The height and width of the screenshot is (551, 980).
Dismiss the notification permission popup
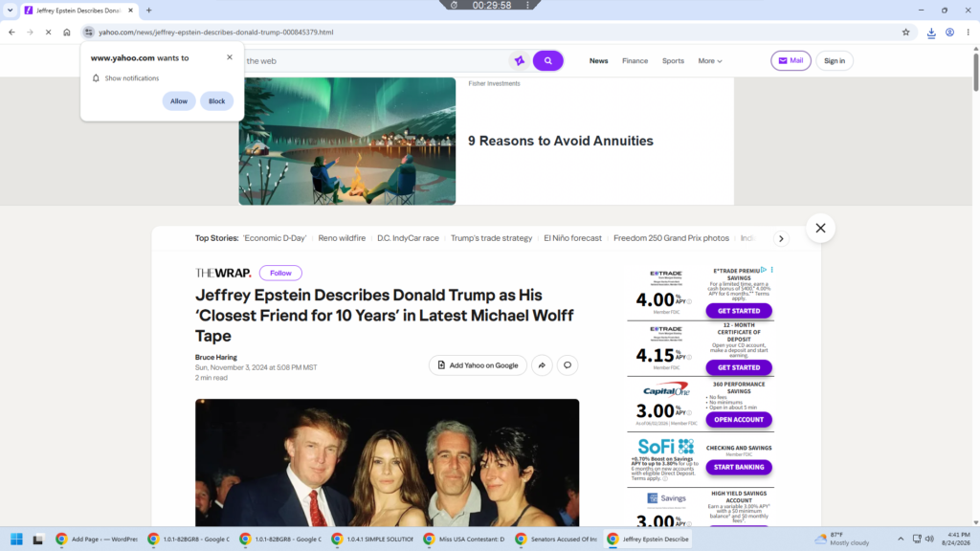[230, 56]
